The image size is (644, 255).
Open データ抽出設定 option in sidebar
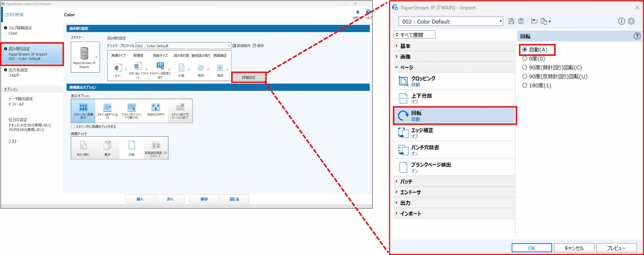tap(20, 99)
